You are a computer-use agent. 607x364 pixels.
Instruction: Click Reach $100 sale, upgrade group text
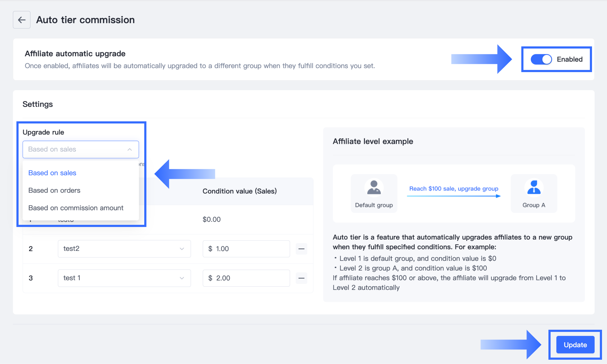(x=454, y=189)
